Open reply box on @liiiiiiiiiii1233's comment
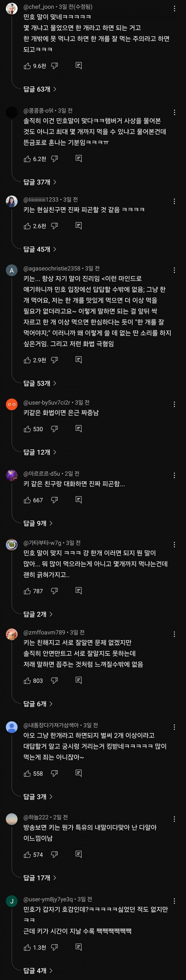This screenshot has height=980, width=186. (78, 226)
